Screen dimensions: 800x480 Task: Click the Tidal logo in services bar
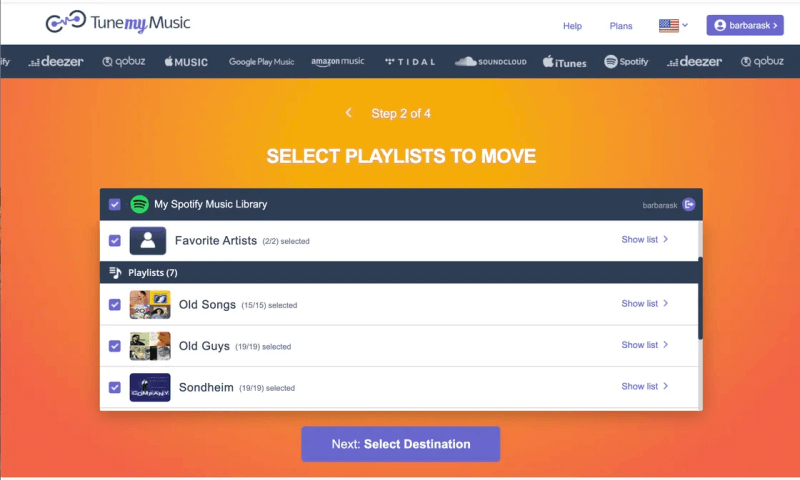click(411, 62)
